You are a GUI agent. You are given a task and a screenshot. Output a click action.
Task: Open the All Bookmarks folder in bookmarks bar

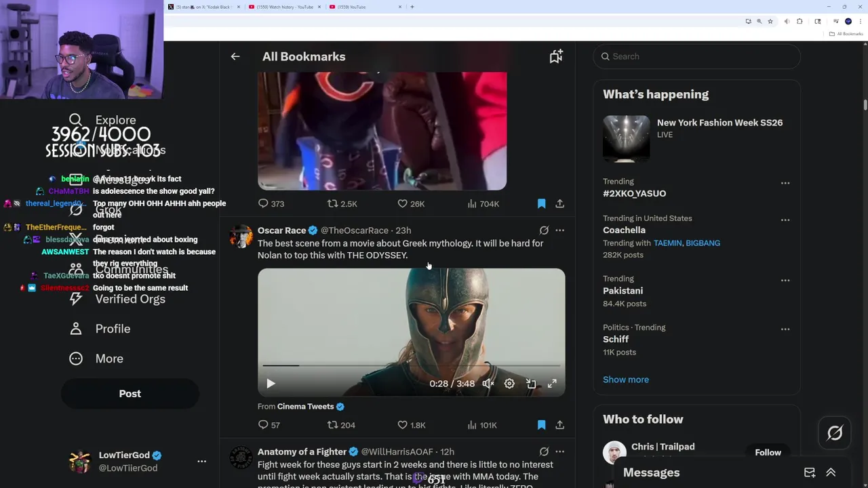pos(846,34)
